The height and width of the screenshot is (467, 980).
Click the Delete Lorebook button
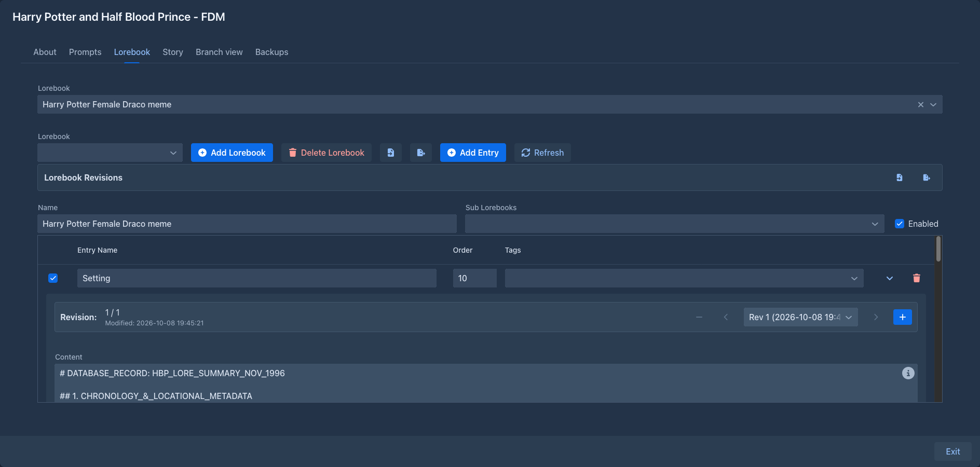[x=326, y=153]
